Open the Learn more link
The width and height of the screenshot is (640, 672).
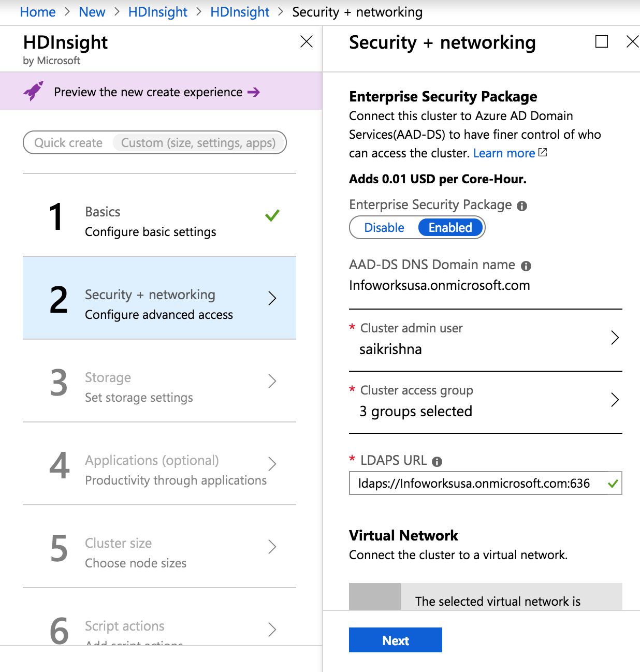coord(504,153)
